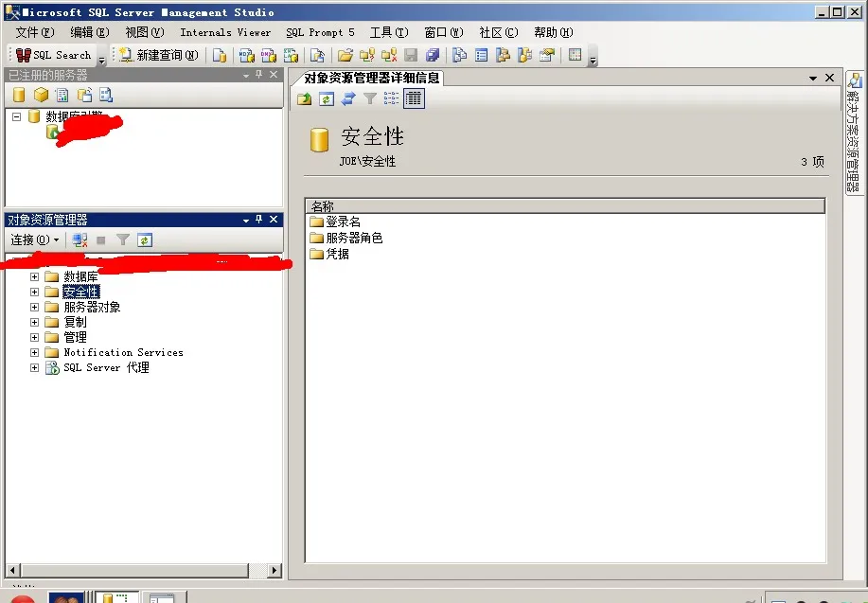Open the details tab list dropdown arrow
868x603 pixels.
(813, 78)
